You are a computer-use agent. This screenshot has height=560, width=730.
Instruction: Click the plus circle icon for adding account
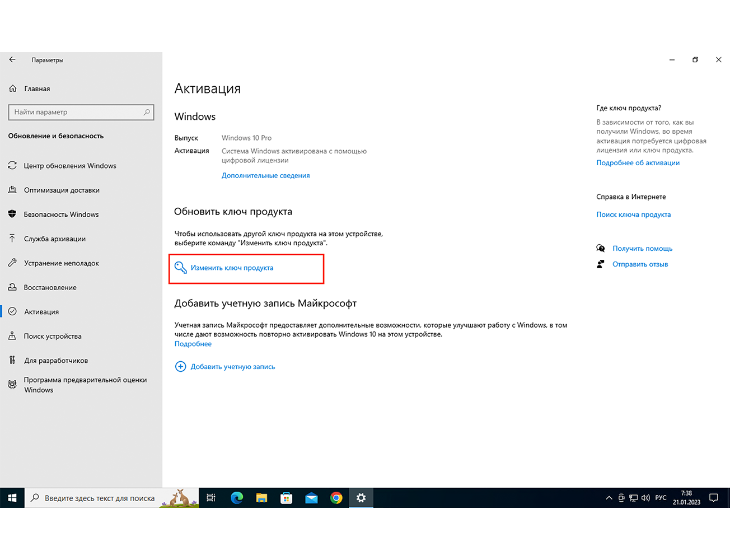pyautogui.click(x=180, y=367)
